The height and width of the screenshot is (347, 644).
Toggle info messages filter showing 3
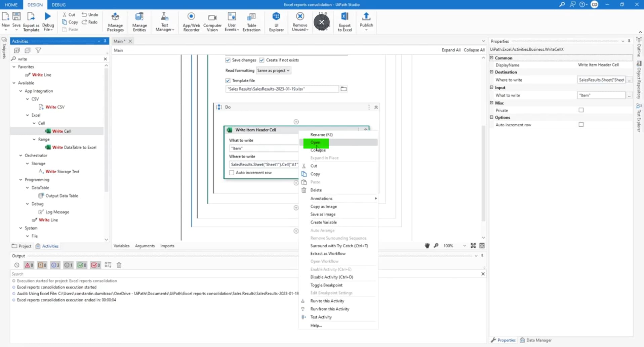tap(55, 265)
